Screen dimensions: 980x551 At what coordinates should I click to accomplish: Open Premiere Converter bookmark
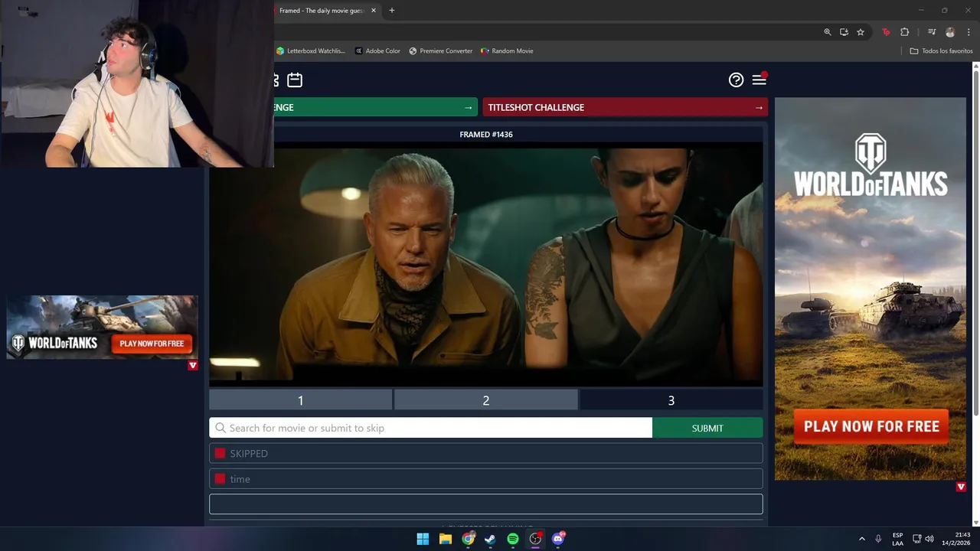point(441,51)
